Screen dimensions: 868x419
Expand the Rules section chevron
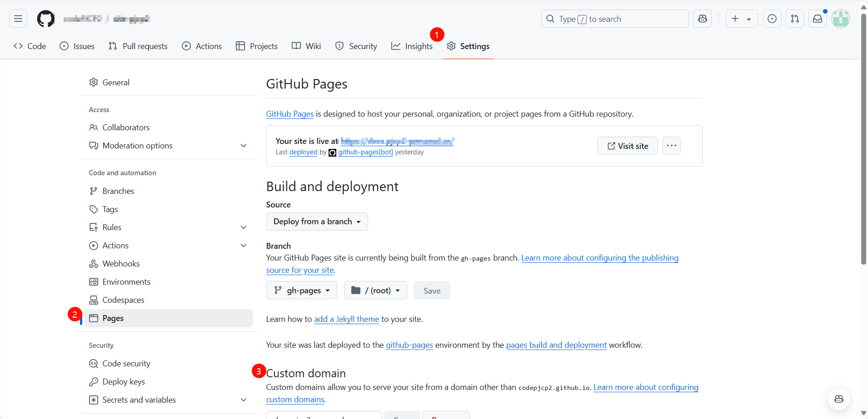tap(244, 227)
